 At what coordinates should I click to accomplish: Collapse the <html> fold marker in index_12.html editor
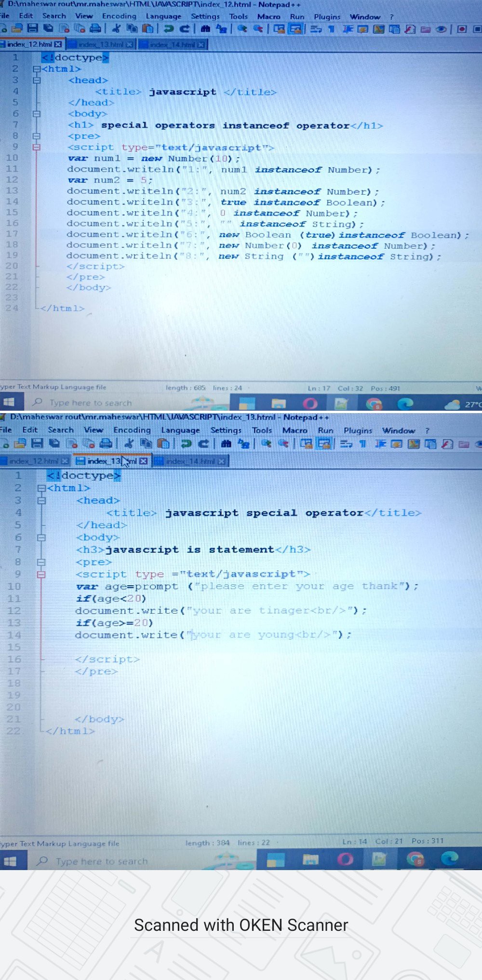(x=36, y=69)
